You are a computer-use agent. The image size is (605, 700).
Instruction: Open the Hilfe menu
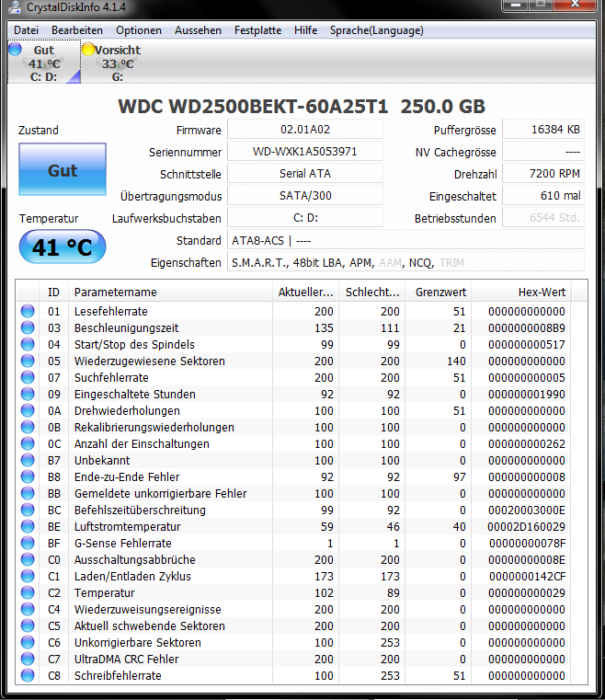click(x=305, y=30)
